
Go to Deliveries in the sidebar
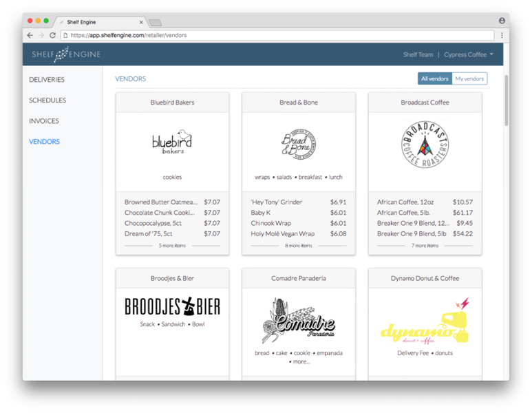[x=47, y=80]
